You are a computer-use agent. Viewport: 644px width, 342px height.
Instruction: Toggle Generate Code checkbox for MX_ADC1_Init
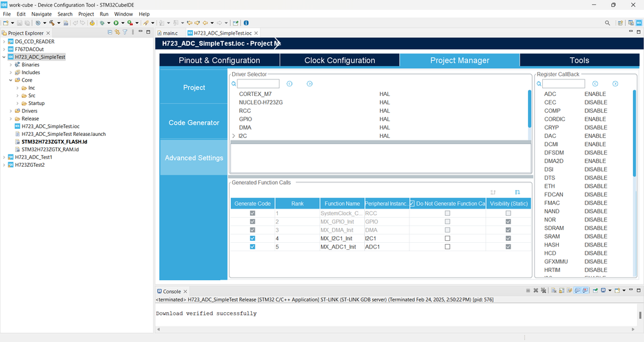tap(253, 247)
